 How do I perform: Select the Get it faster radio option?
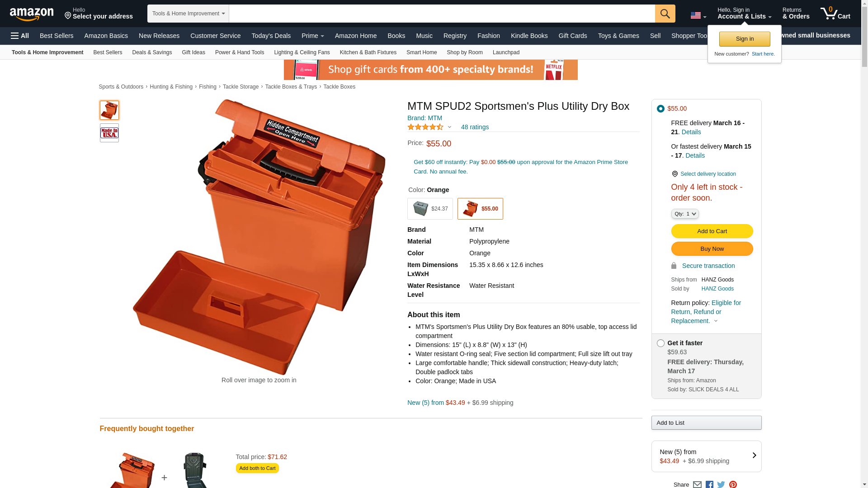pos(660,343)
